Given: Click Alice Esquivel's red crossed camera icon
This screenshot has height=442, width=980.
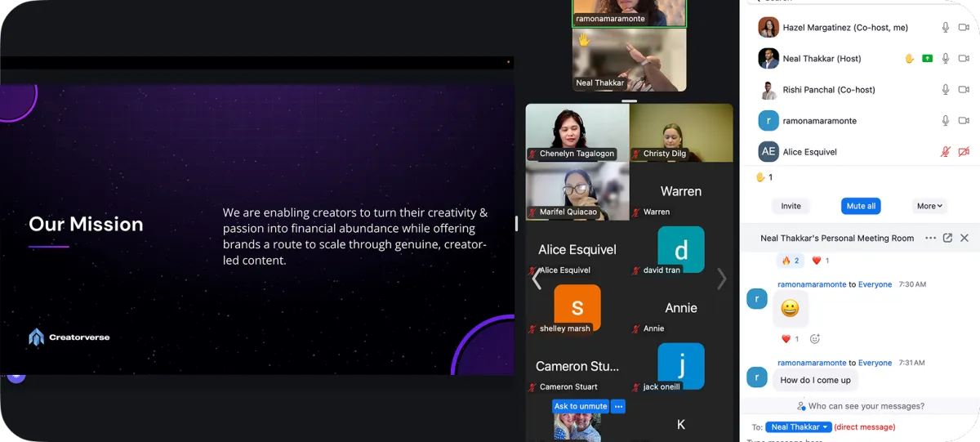Looking at the screenshot, I should tap(964, 152).
